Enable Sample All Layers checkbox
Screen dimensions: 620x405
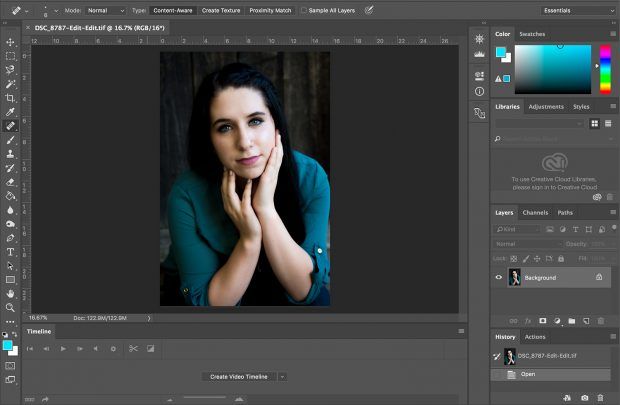point(304,10)
